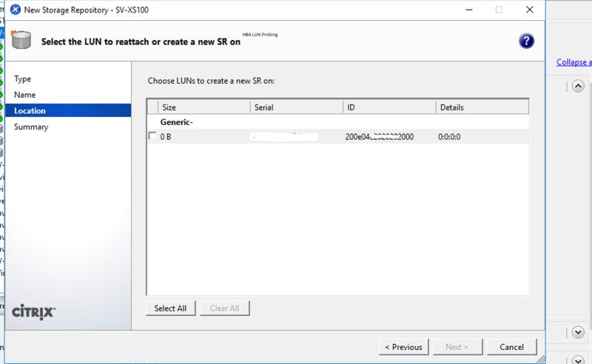Sort the LUN list by the ID column

[x=389, y=107]
